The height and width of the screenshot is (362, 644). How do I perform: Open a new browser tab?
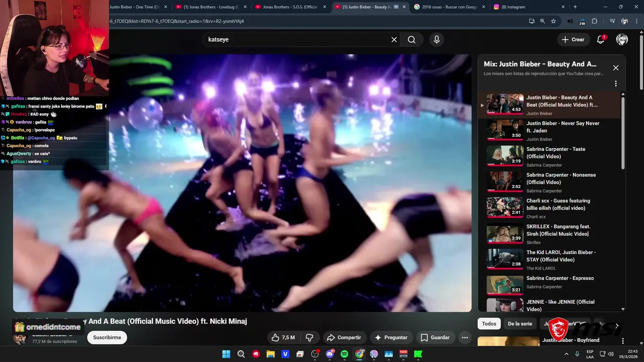[575, 7]
